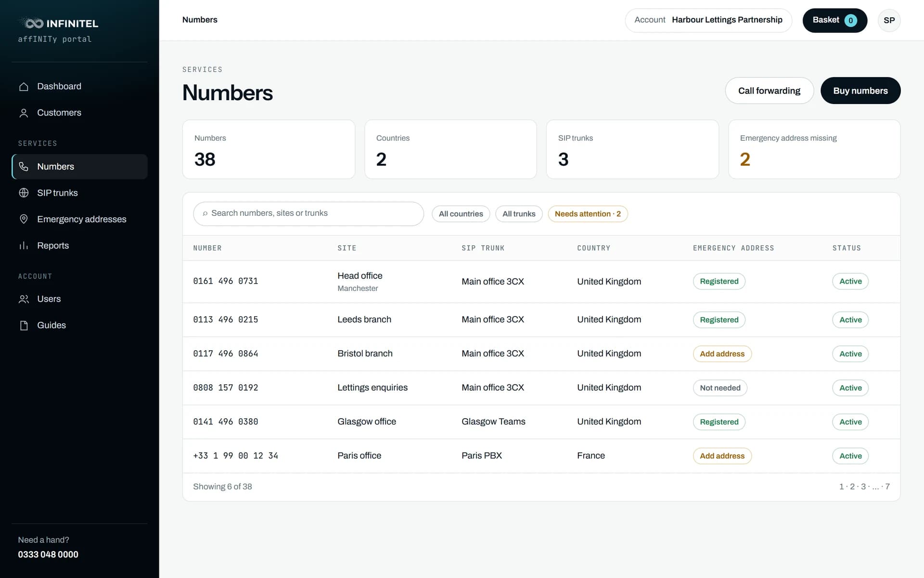The image size is (924, 578).
Task: Sort by the SITE column header
Action: 346,248
